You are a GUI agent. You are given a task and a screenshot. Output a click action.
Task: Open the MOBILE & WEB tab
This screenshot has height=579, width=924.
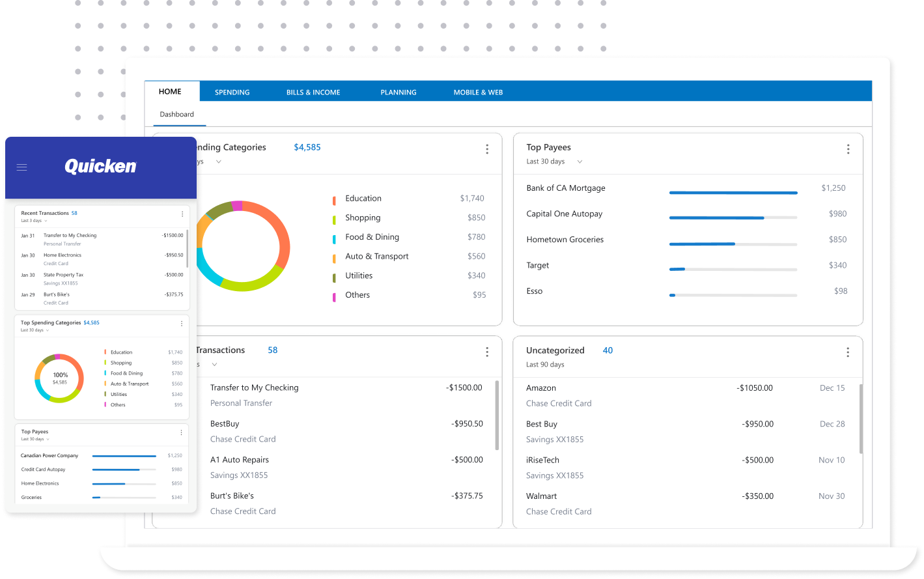click(478, 92)
